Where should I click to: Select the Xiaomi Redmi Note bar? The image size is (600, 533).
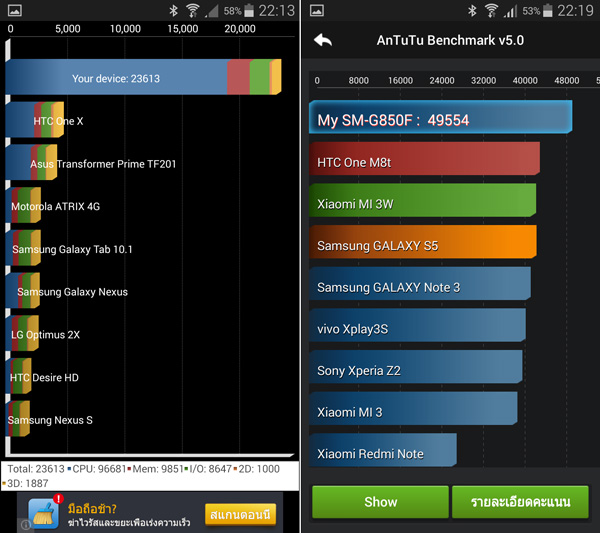tap(383, 450)
